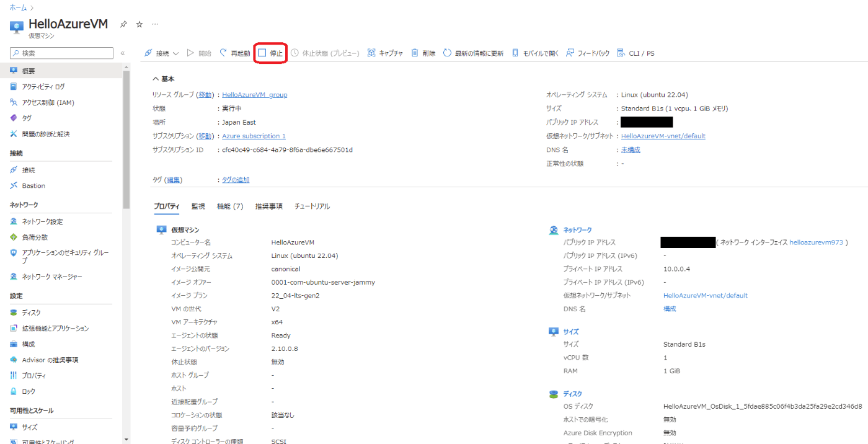Click 最新の情報に更新 refresh button
Image resolution: width=868 pixels, height=444 pixels.
[x=473, y=53]
